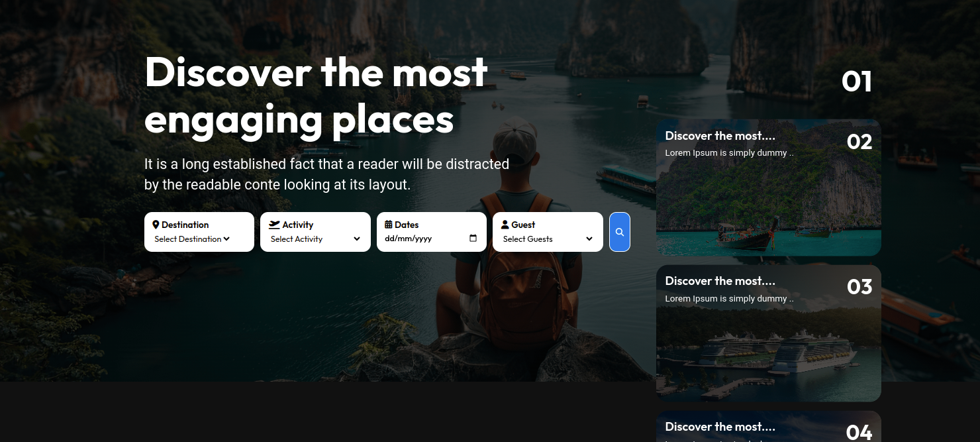Open the Select Activity dropdown
980x442 pixels.
tap(315, 239)
